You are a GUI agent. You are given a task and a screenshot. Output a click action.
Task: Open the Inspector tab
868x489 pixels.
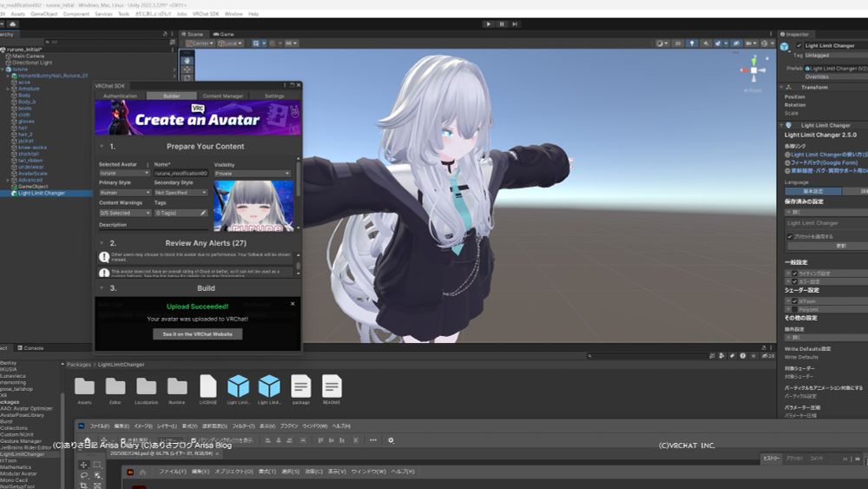click(x=794, y=35)
